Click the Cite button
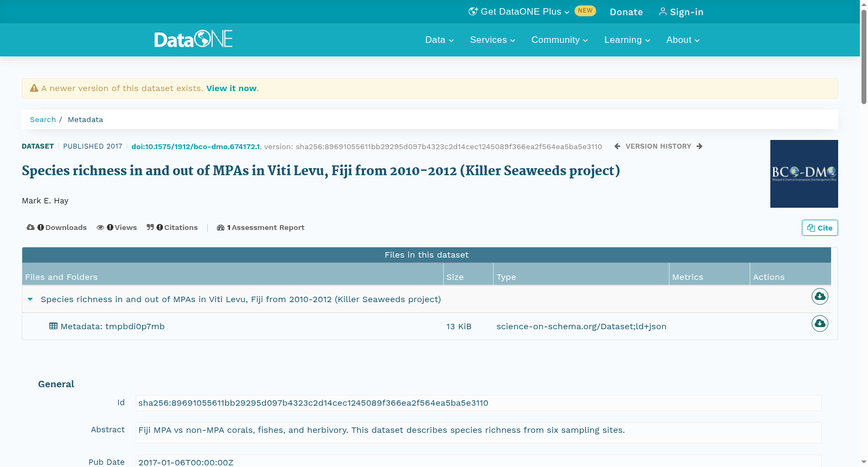Screen dimensions: 868x467 (x=820, y=228)
